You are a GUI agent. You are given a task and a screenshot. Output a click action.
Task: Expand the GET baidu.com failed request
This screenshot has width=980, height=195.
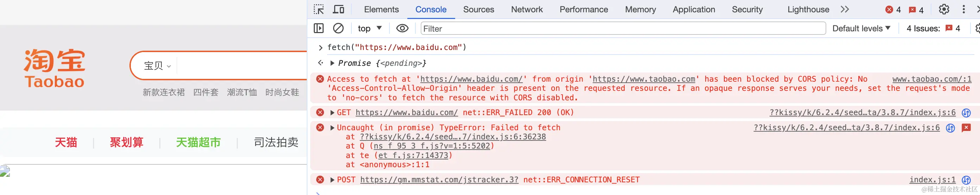[332, 113]
